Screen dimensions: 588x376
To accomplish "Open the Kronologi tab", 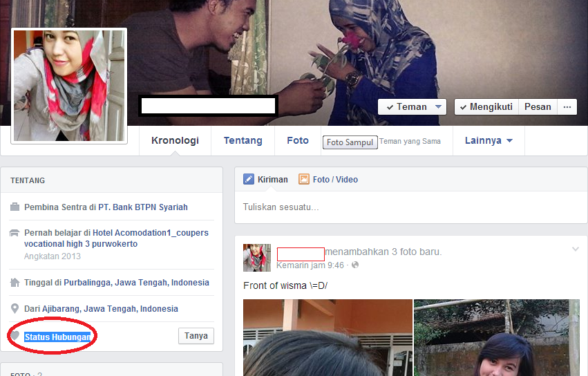I will 175,140.
